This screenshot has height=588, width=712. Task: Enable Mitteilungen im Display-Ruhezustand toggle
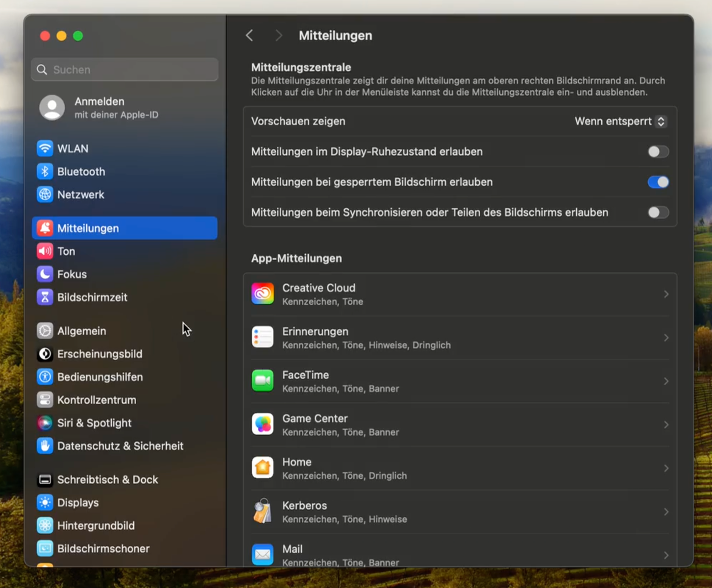[x=658, y=152]
